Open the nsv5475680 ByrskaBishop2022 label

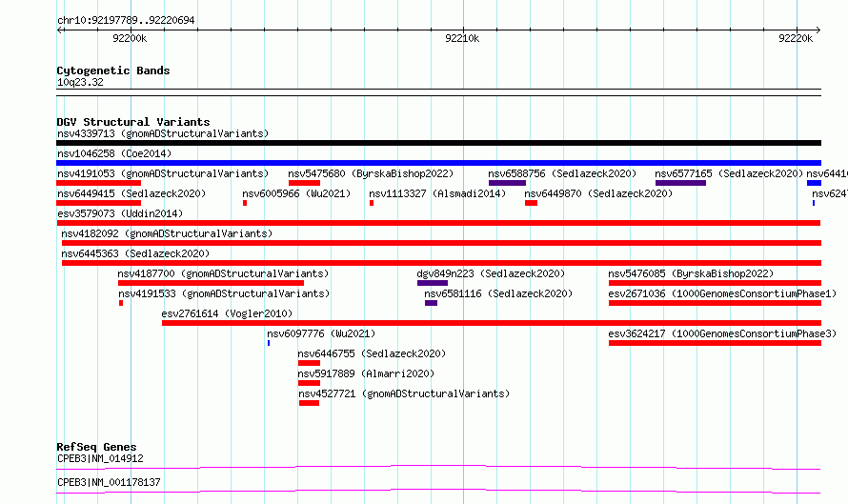[x=371, y=173]
